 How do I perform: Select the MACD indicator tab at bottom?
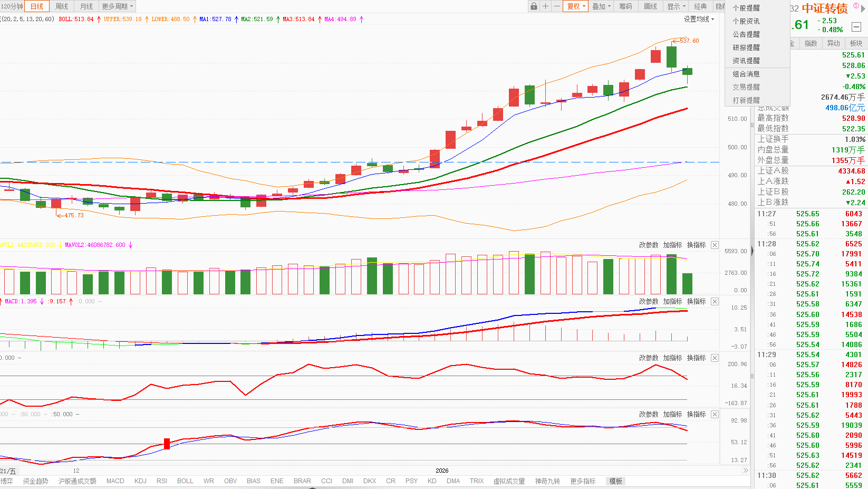115,481
